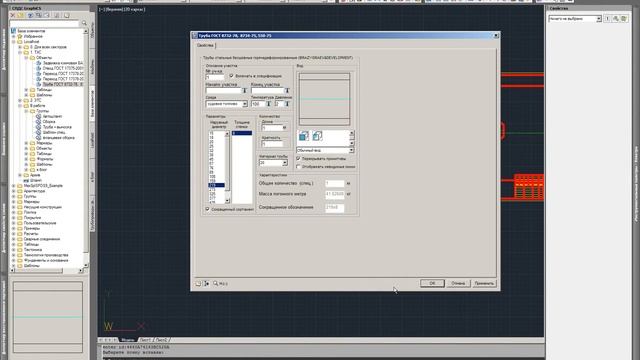Pick end of section point icon
Viewport: 640px width, 360px height.
[287, 91]
